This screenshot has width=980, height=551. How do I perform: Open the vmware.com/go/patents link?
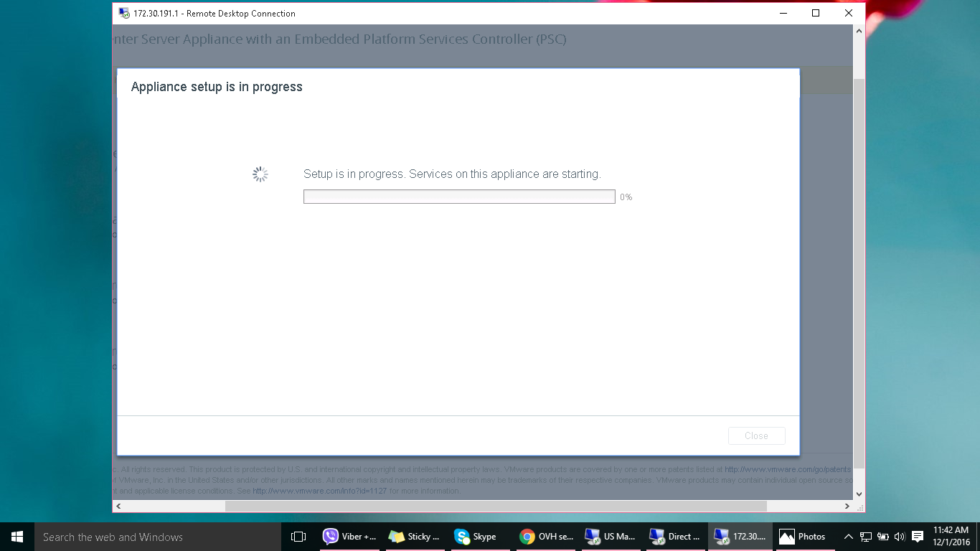click(788, 469)
